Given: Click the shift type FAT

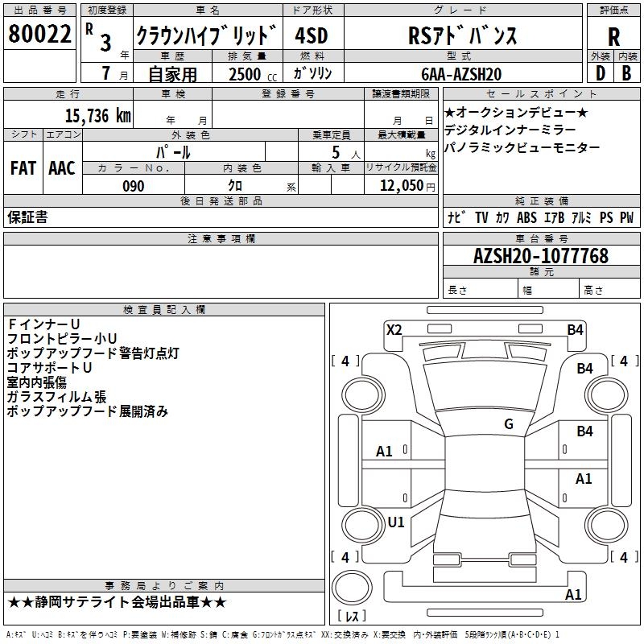Looking at the screenshot, I should coord(23,168).
